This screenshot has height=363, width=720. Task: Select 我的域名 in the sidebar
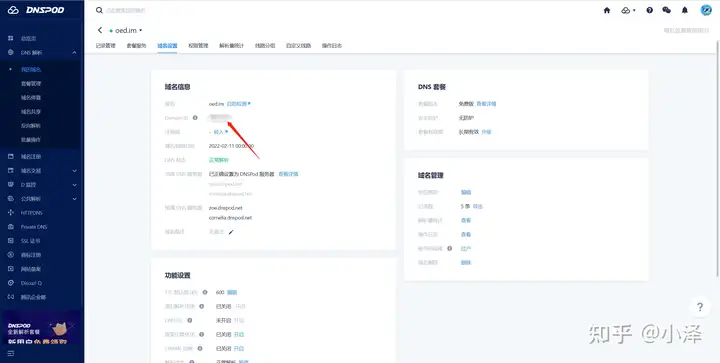pos(31,70)
